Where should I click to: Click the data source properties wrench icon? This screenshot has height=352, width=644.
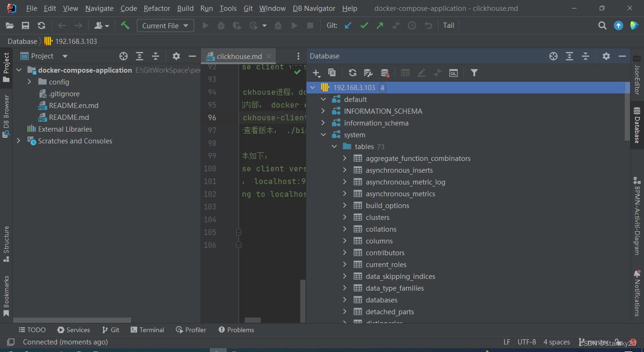[x=368, y=73]
